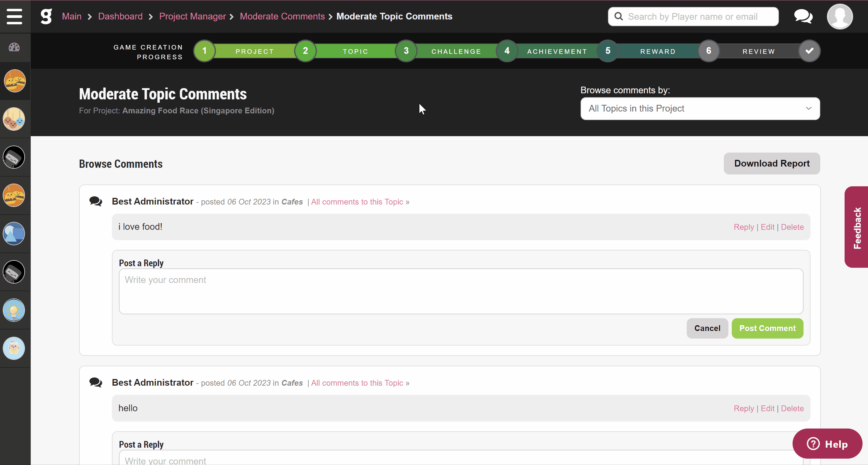Edit the 'i love food!' comment

pyautogui.click(x=768, y=227)
